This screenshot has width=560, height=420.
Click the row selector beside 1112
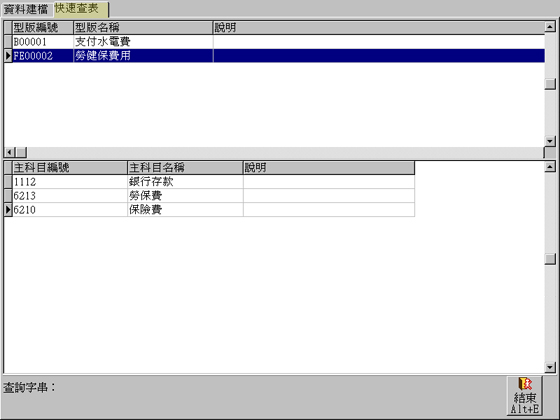coord(8,182)
